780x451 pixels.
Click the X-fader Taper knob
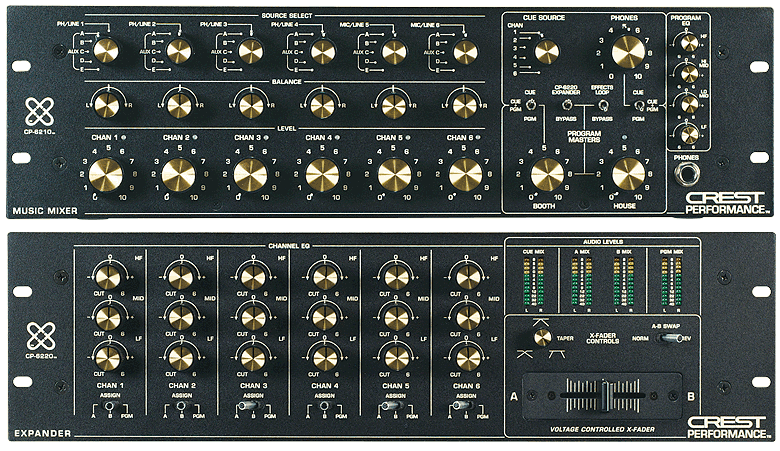coord(543,337)
